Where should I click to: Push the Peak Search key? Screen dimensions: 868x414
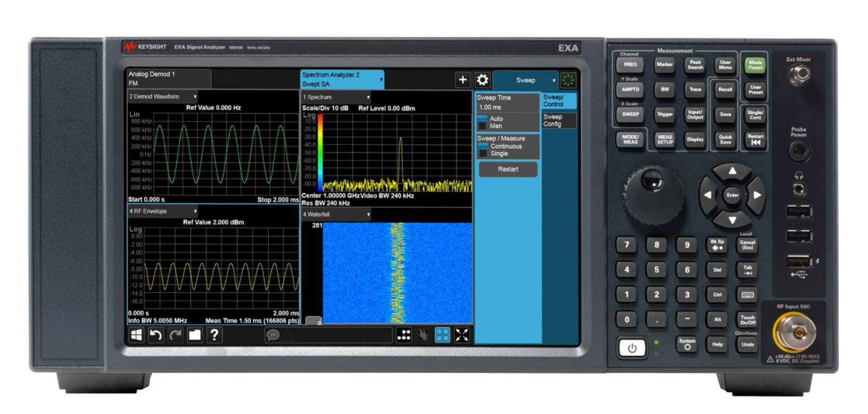[x=695, y=65]
